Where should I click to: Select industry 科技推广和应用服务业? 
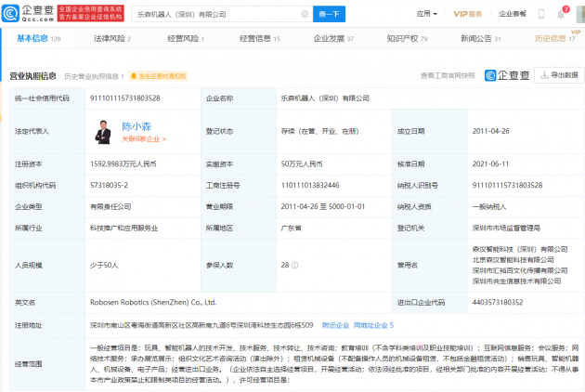click(x=123, y=229)
